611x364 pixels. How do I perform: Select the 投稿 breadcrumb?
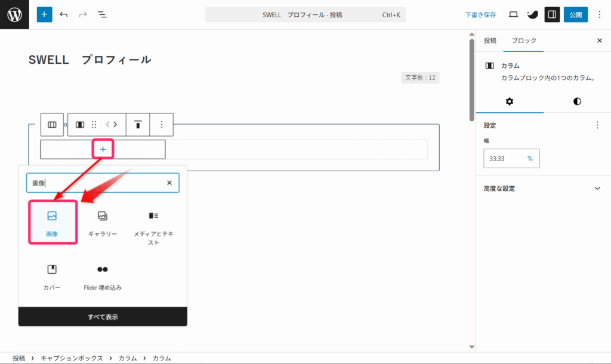[x=18, y=358]
